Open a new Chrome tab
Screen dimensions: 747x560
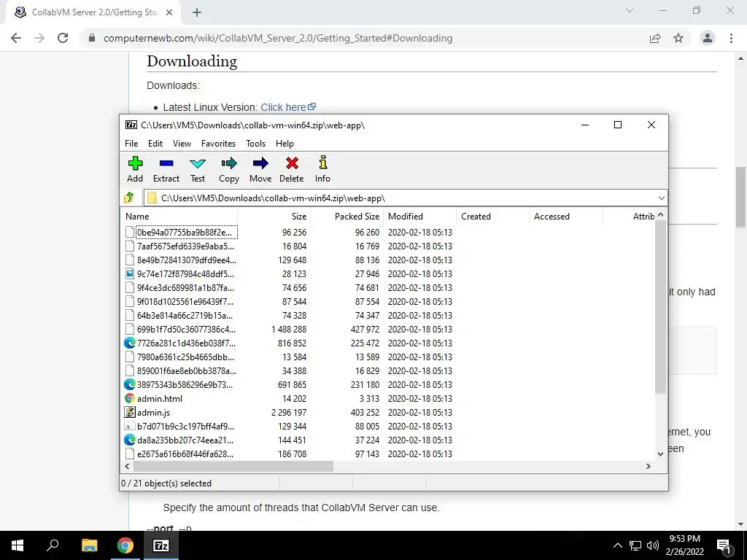[x=197, y=12]
